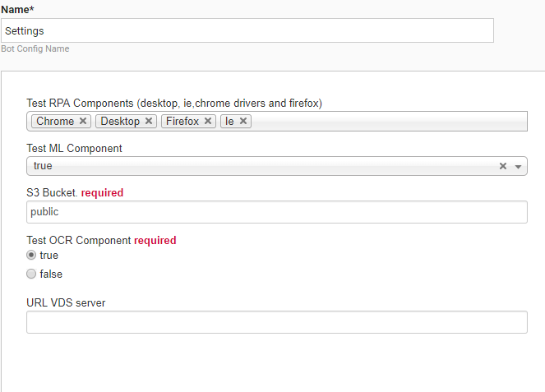
Task: Click the false label under Test OCR Component
Action: tap(51, 274)
